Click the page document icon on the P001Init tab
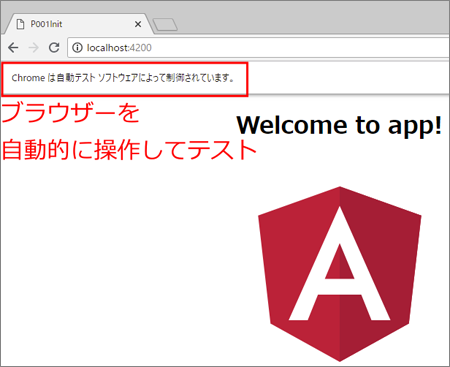450x367 pixels. (x=21, y=24)
